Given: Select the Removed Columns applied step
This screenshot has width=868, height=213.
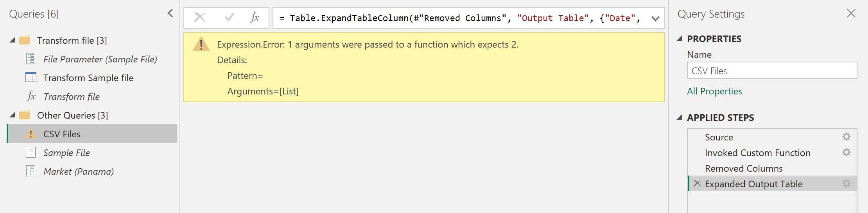Looking at the screenshot, I should tap(772, 168).
